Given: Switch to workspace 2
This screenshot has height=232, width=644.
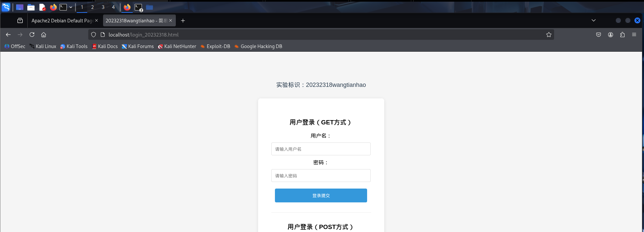Looking at the screenshot, I should pyautogui.click(x=93, y=7).
